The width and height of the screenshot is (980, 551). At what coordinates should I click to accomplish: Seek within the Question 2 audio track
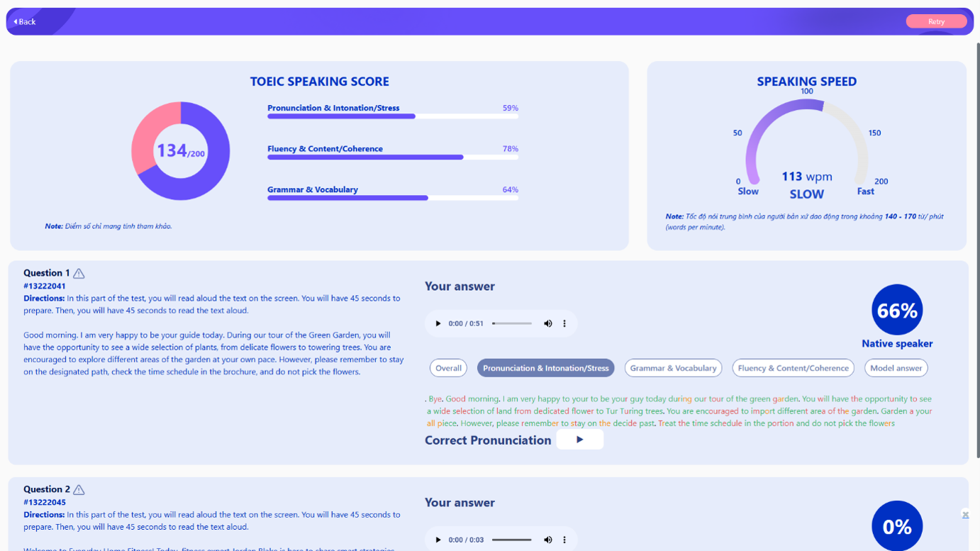click(x=512, y=540)
